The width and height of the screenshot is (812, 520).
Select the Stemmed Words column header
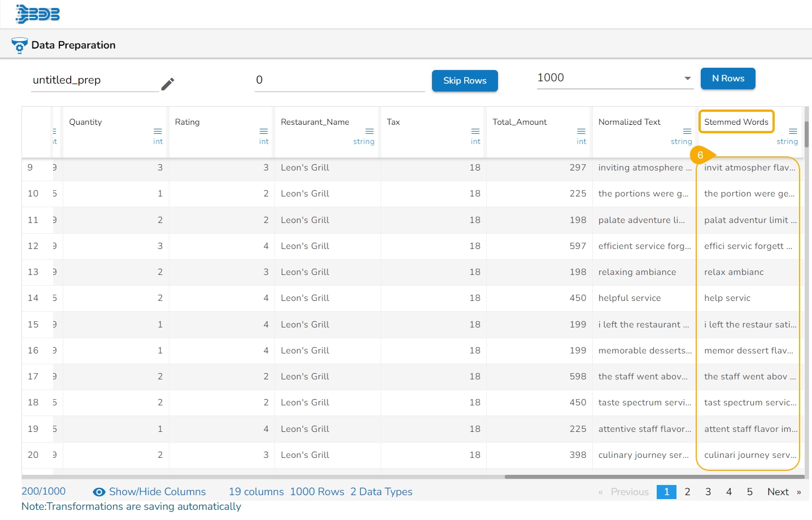tap(736, 122)
